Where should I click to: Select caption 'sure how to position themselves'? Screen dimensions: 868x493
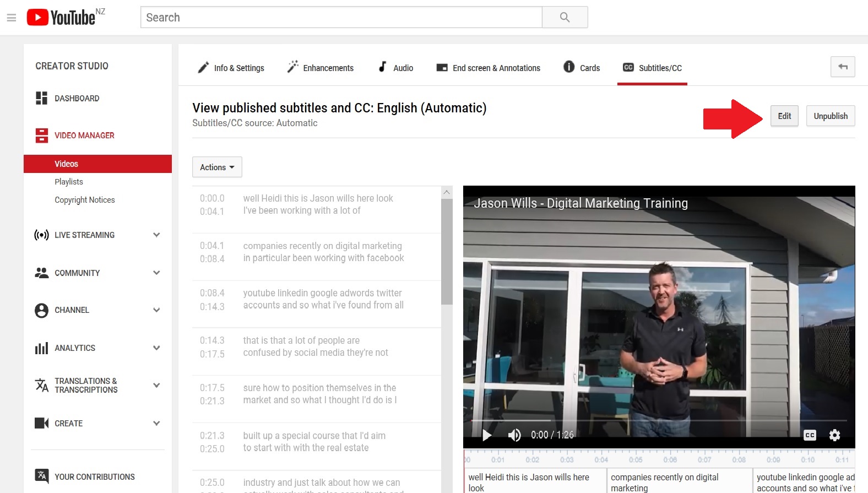(x=317, y=399)
